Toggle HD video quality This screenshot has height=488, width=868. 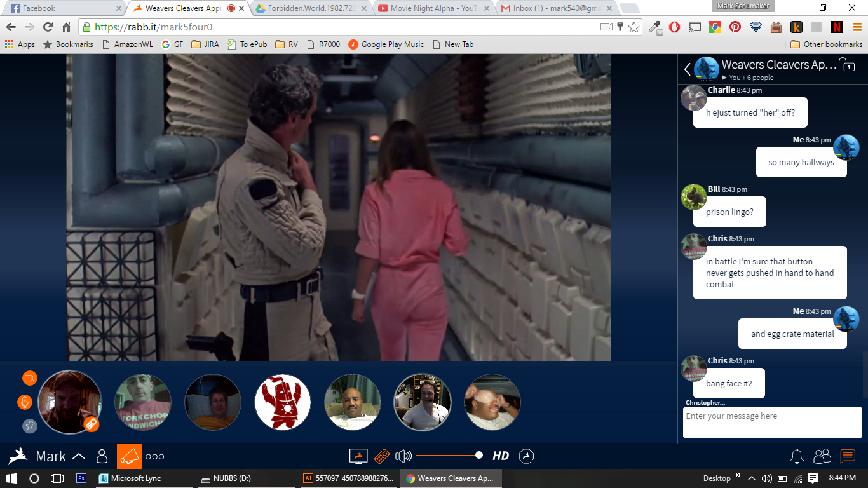[x=501, y=456]
